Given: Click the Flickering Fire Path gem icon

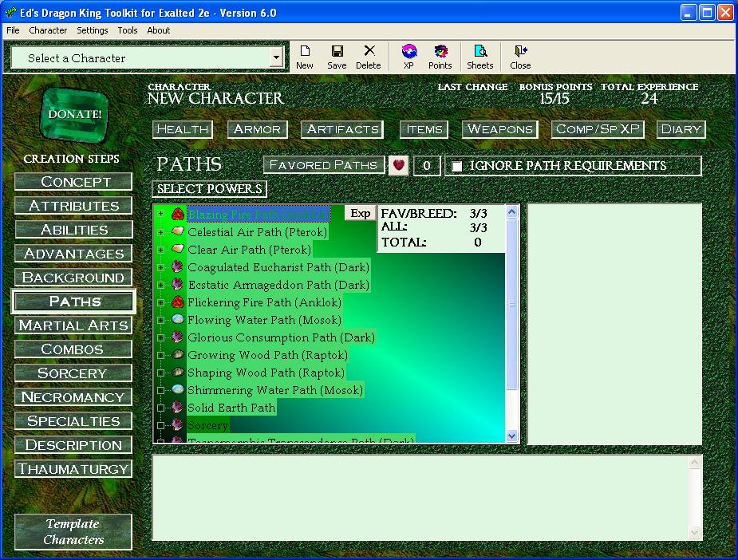Looking at the screenshot, I should click(x=177, y=302).
